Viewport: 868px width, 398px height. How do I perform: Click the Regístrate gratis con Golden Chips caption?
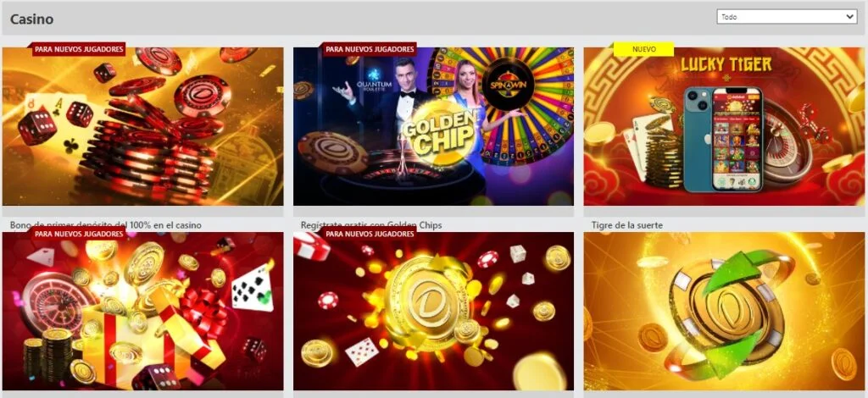pos(371,225)
